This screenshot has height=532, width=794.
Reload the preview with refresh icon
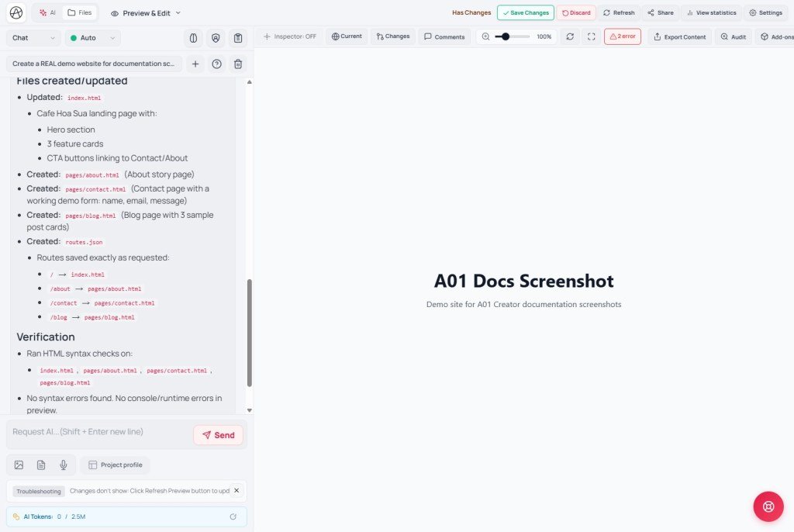[x=570, y=36]
